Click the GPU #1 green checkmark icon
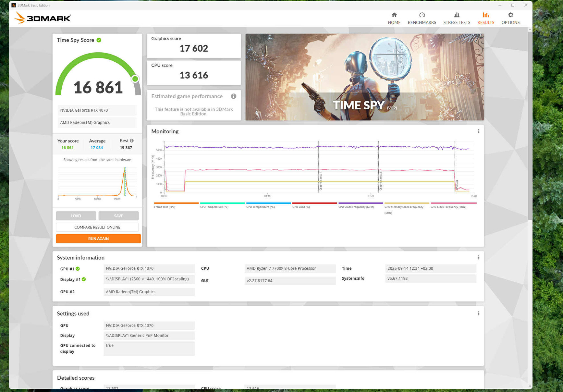Viewport: 563px width, 392px height. (78, 269)
